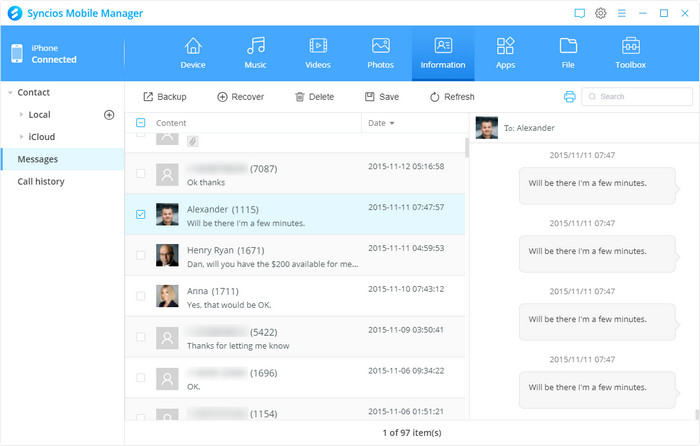Screen dimensions: 700x446
Task: Check the (1696) OK message checkbox
Action: point(141,378)
